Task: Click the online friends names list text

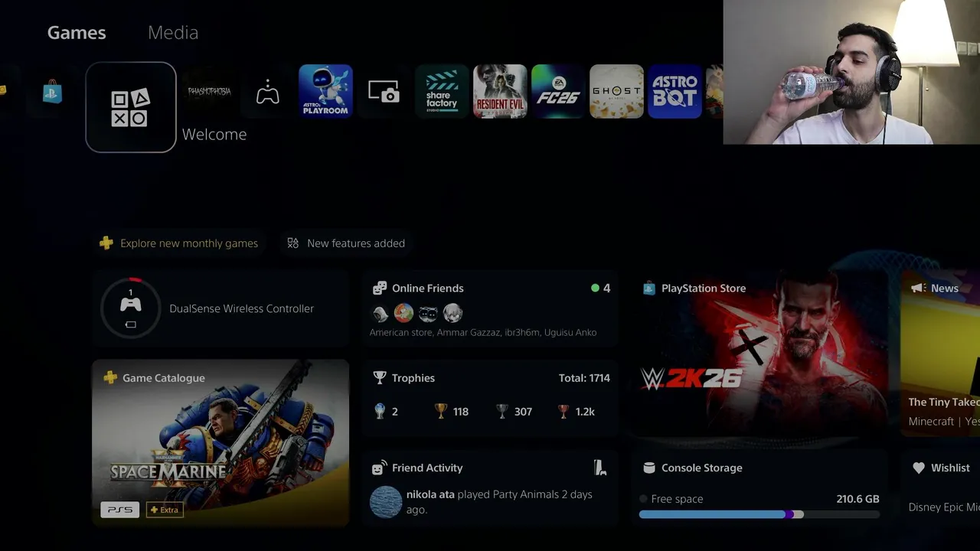Action: coord(483,332)
